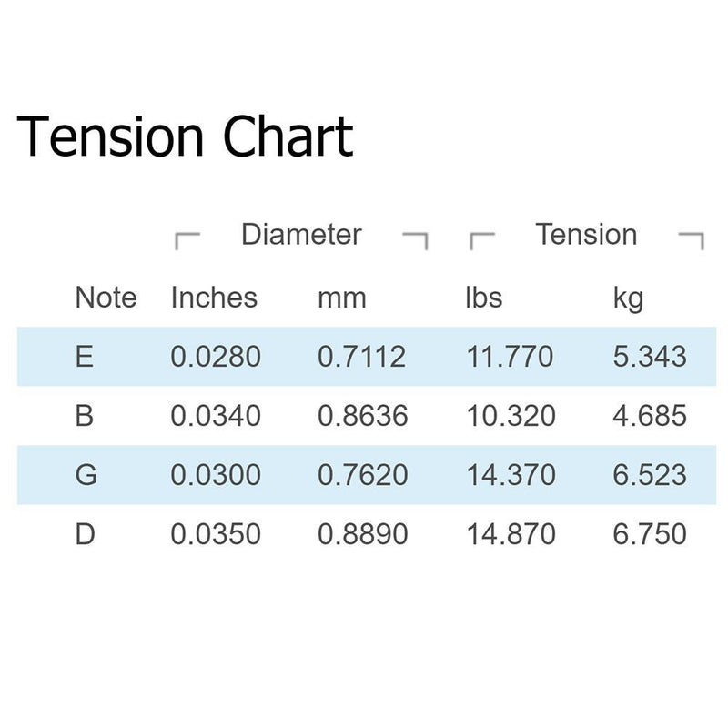Click the 6.750 kg cell

click(650, 534)
